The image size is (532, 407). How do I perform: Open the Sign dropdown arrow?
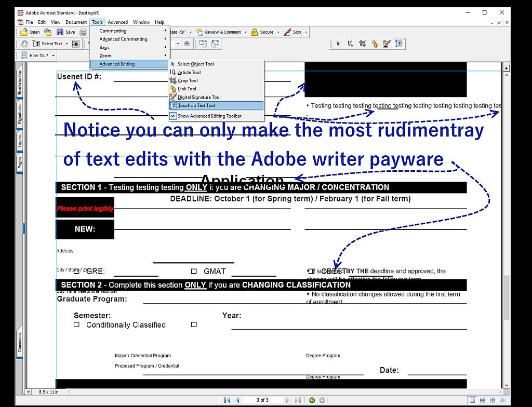click(305, 32)
